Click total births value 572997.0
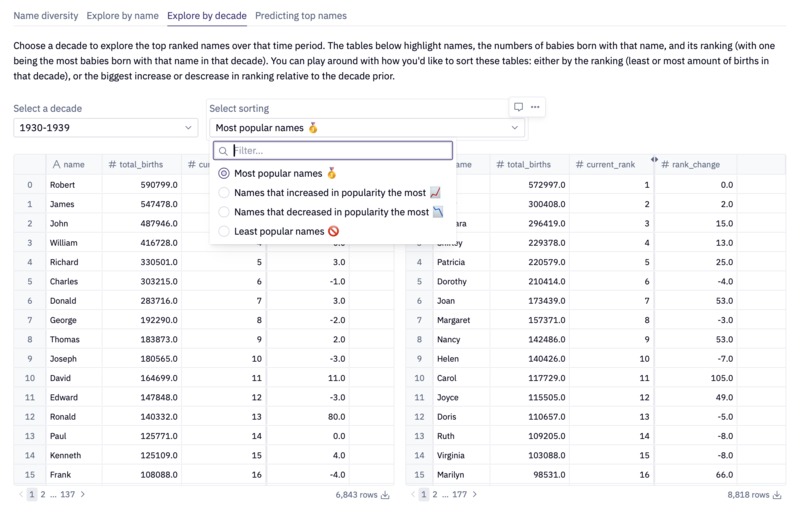The height and width of the screenshot is (519, 806). click(x=546, y=184)
